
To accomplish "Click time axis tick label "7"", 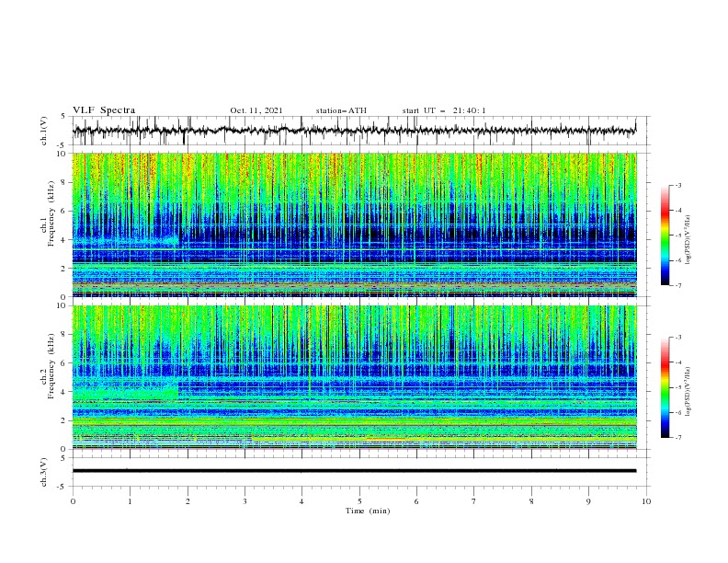I will click(x=474, y=501).
